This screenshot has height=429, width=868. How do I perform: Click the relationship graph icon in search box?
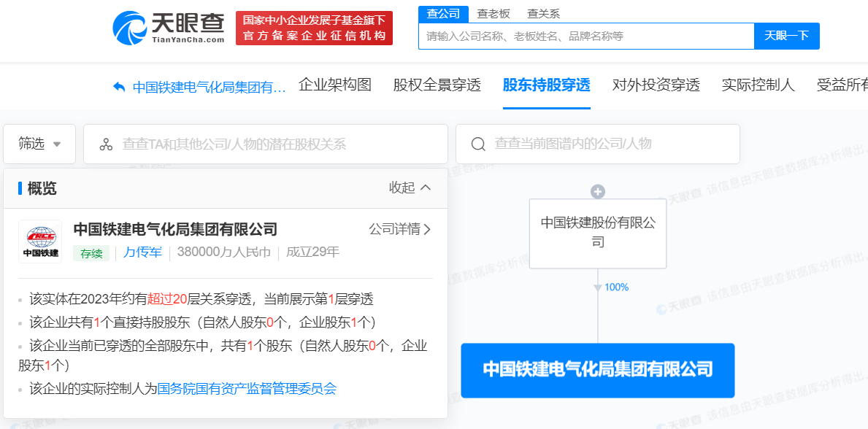click(x=106, y=144)
